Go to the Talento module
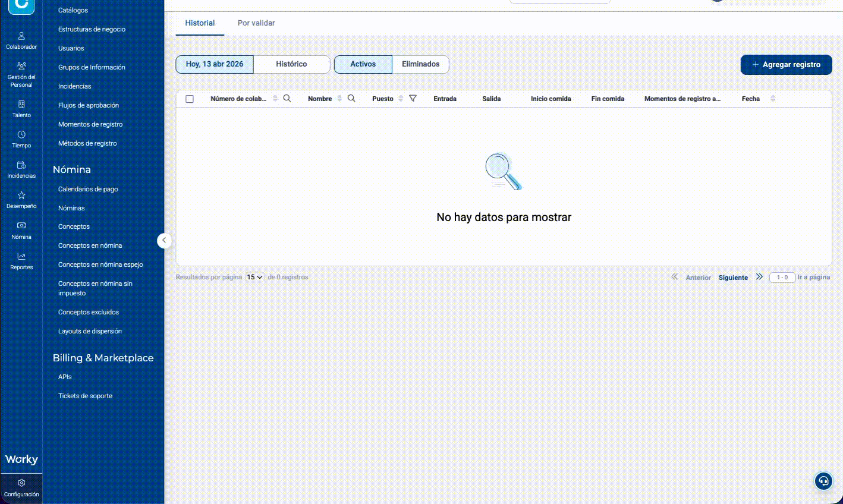 (21, 109)
